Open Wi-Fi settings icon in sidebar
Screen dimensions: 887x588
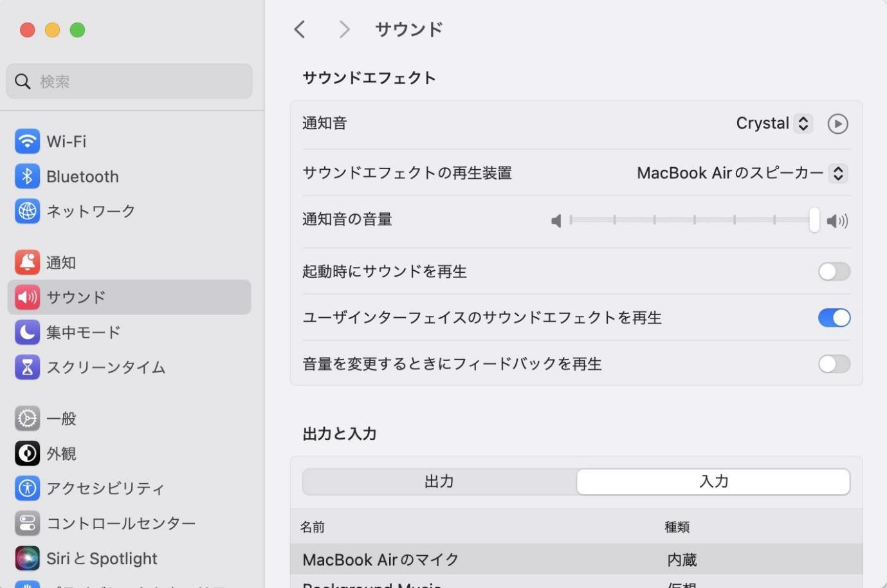click(x=27, y=141)
